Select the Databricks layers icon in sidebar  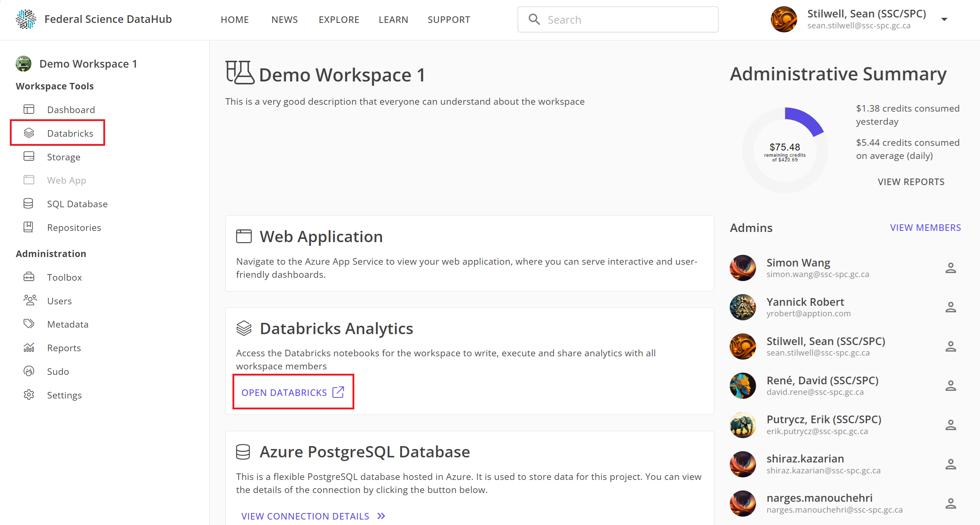click(29, 133)
